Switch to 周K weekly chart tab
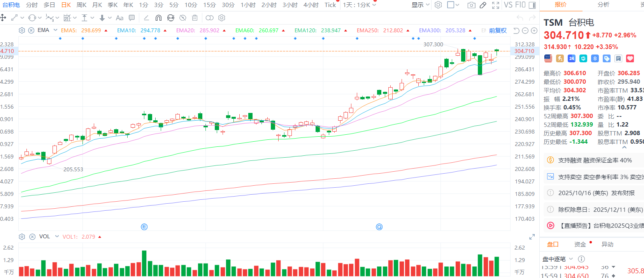644x278 pixels. point(81,5)
